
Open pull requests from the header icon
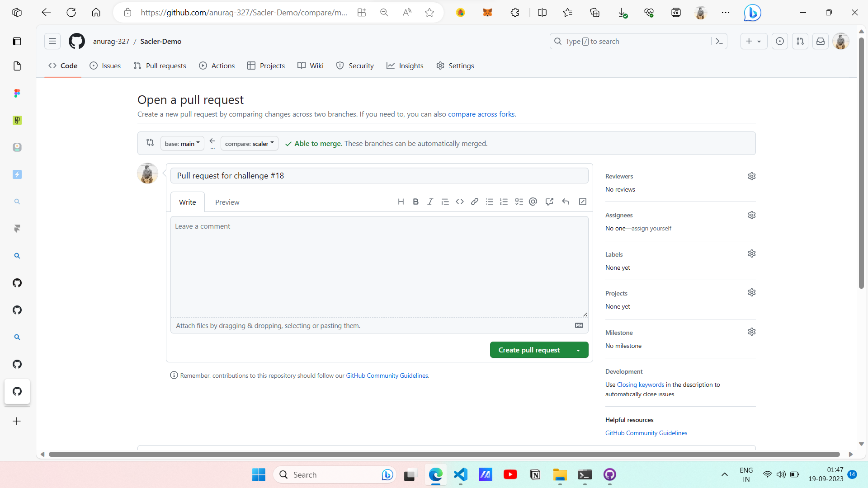[800, 41]
